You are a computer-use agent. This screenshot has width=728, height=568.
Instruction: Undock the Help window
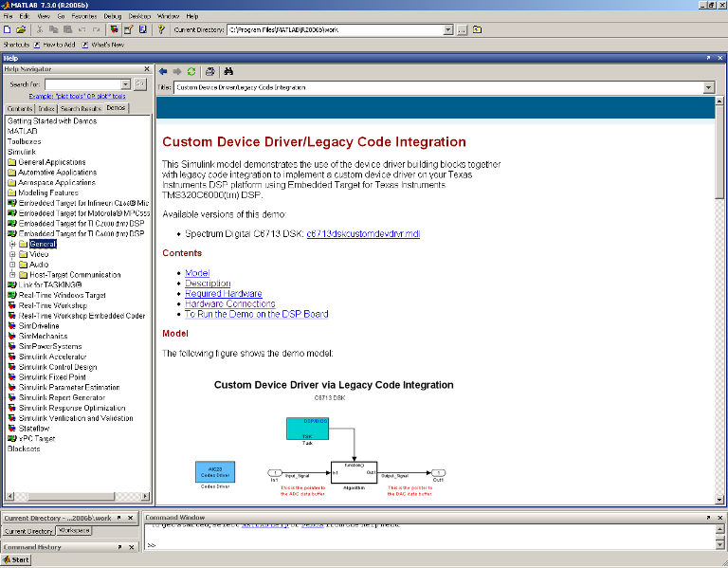(708, 58)
